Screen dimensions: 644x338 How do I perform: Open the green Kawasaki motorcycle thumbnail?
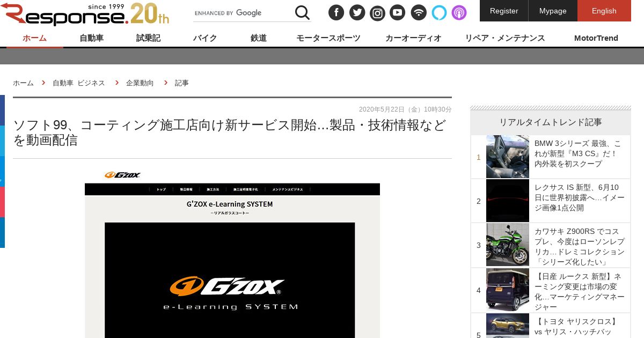[x=508, y=245]
